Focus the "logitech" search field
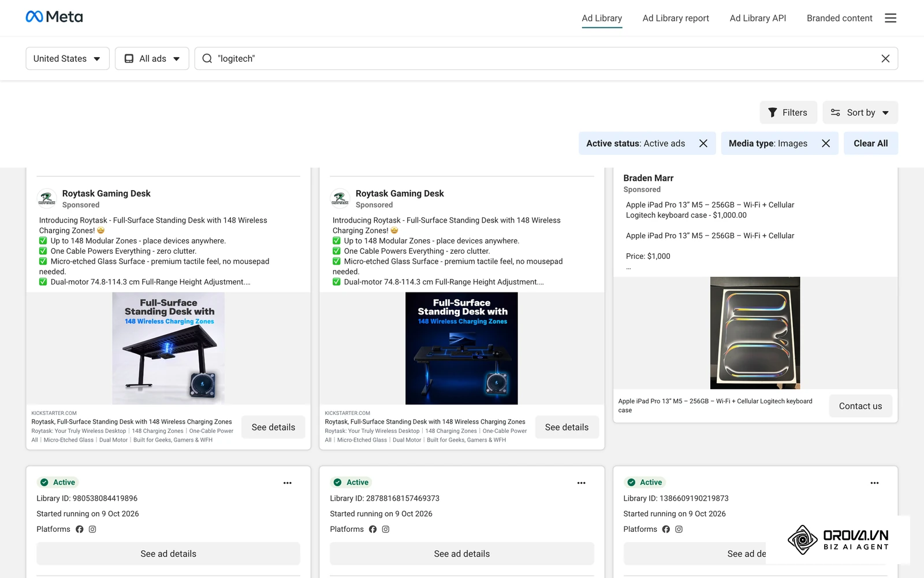This screenshot has width=924, height=578. point(546,58)
